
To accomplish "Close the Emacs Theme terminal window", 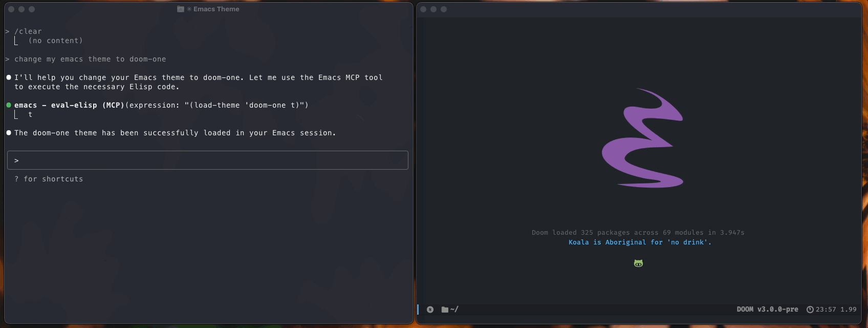I will coord(11,9).
